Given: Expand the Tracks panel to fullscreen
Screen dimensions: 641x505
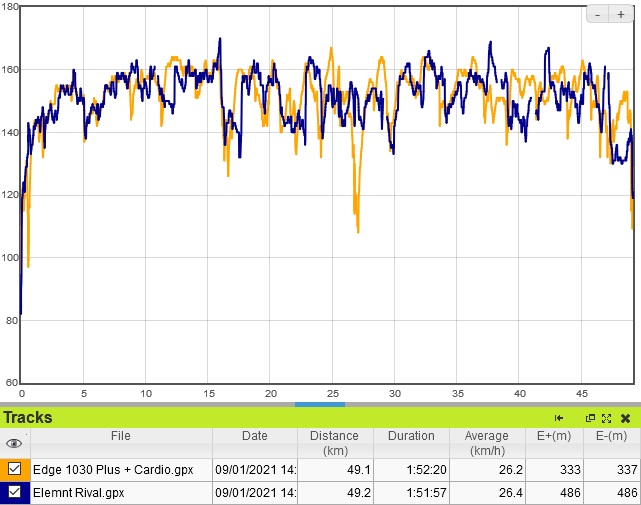Looking at the screenshot, I should point(606,418).
